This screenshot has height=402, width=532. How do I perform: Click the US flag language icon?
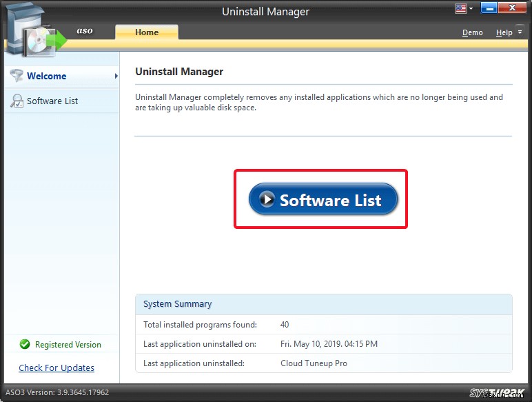tap(461, 9)
